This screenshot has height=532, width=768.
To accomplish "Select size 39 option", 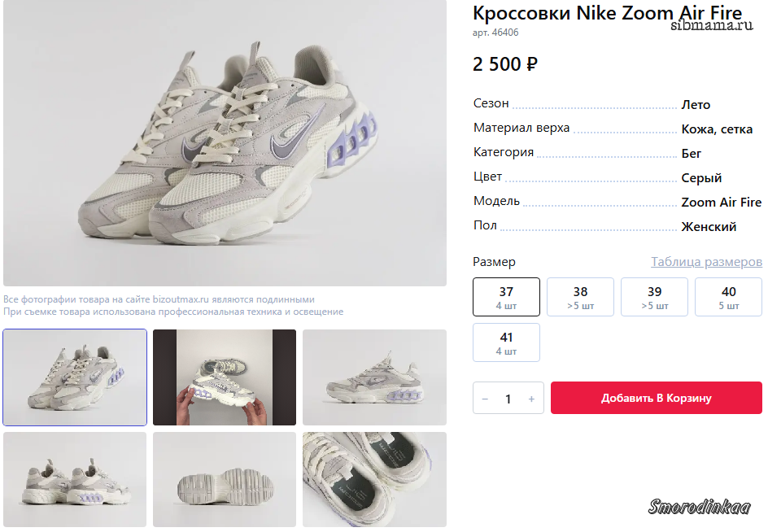I will click(x=654, y=297).
